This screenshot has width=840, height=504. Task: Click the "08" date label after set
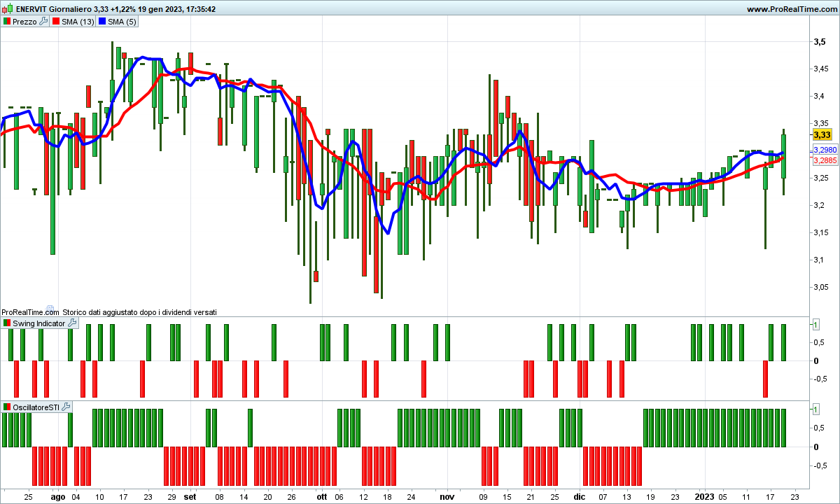point(220,497)
